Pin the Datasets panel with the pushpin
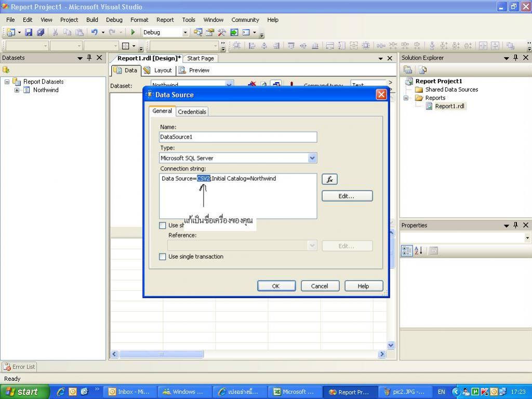 [89, 58]
